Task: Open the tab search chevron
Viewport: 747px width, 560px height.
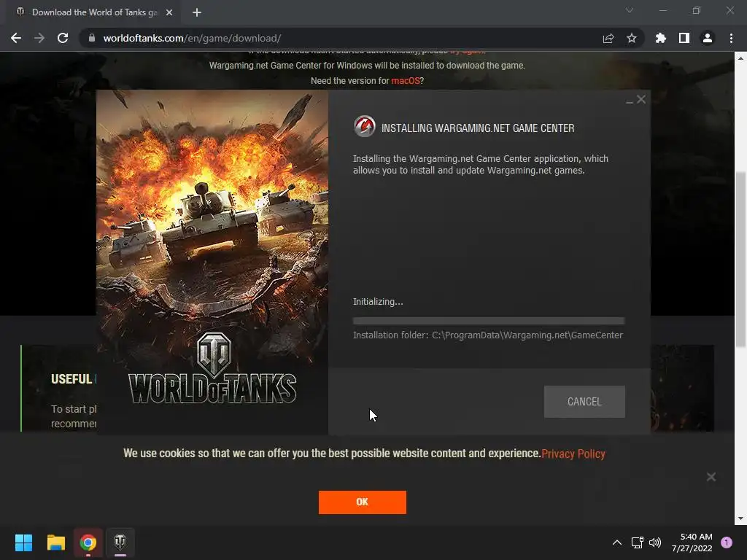Action: coord(630,10)
